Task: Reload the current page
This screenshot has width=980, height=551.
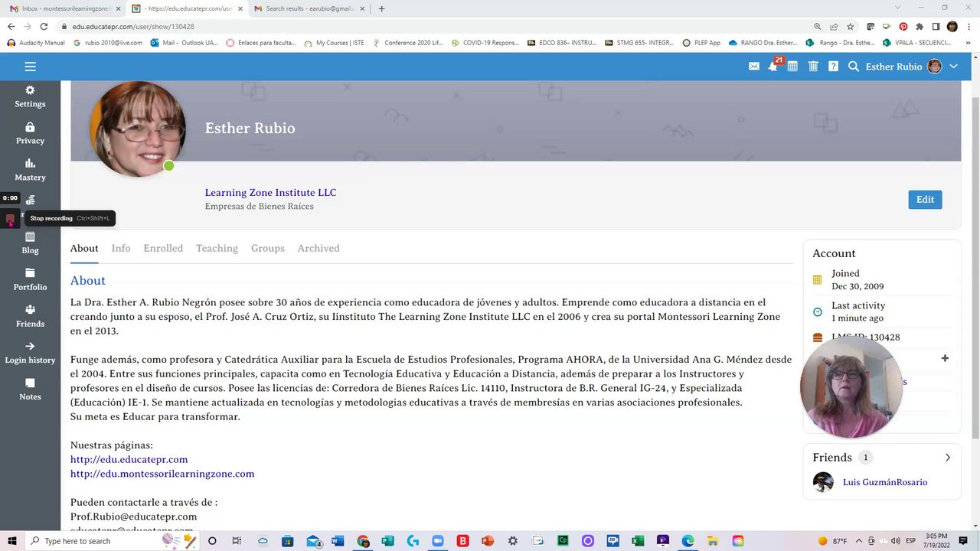Action: (x=44, y=26)
